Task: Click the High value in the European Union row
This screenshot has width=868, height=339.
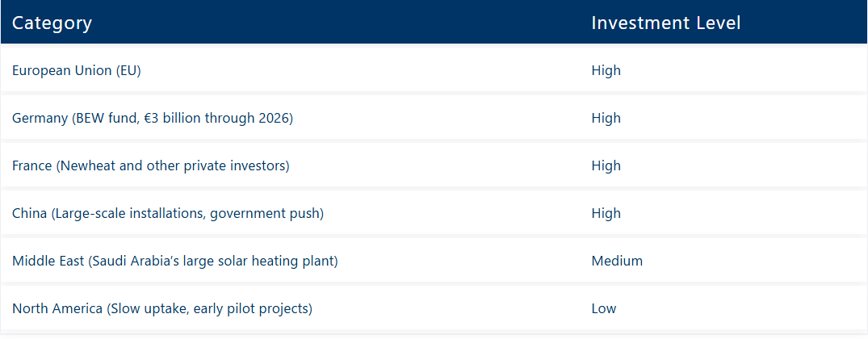Action: (x=606, y=70)
